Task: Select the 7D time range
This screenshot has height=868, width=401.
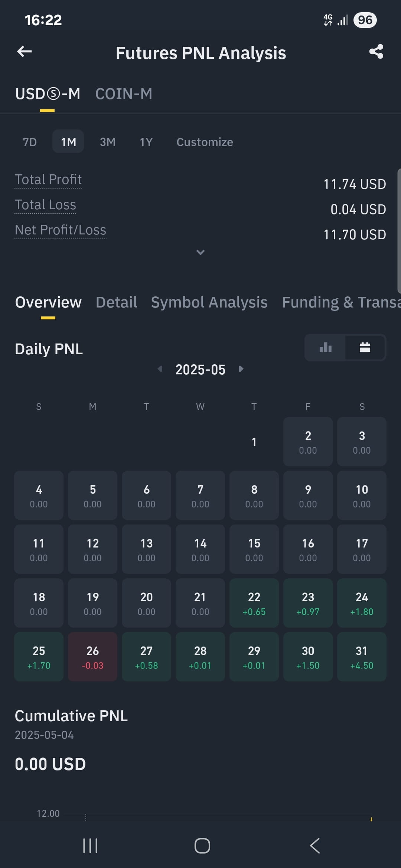Action: (x=30, y=142)
